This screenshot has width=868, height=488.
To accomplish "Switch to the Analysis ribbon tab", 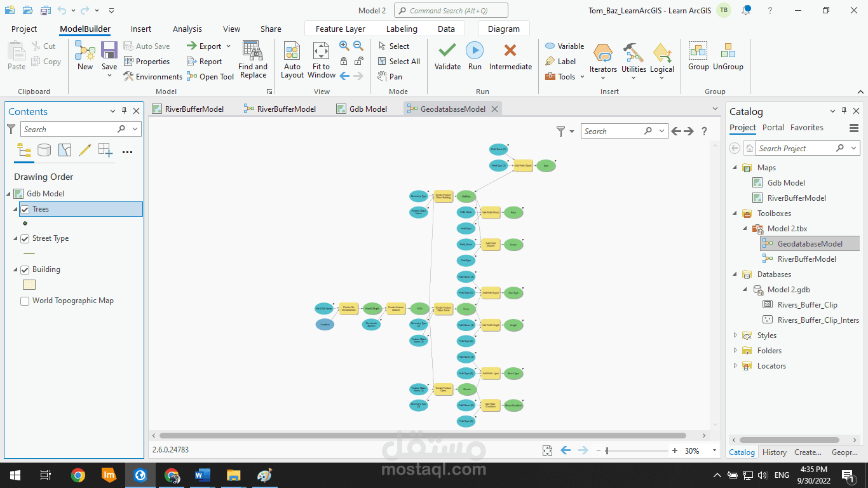I will 187,29.
